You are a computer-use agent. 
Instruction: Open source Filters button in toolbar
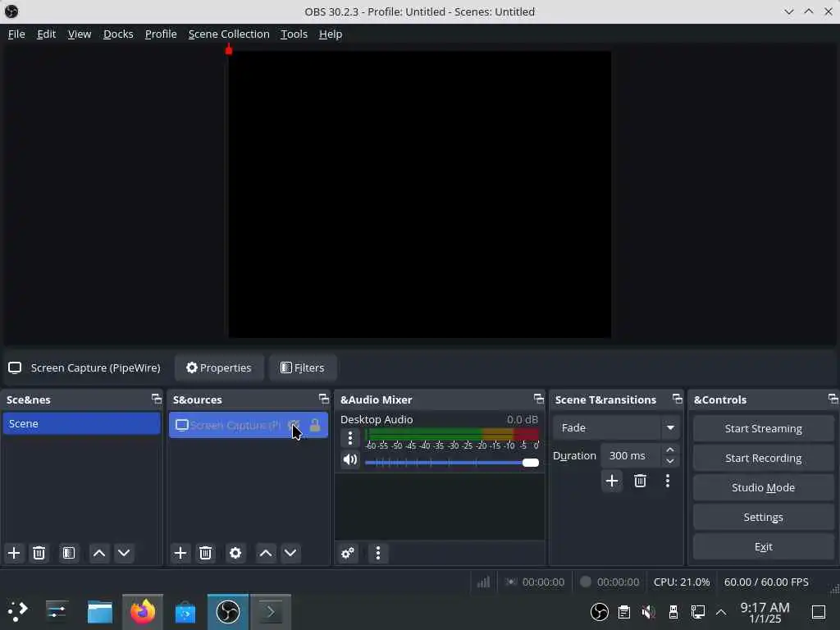[x=302, y=367]
